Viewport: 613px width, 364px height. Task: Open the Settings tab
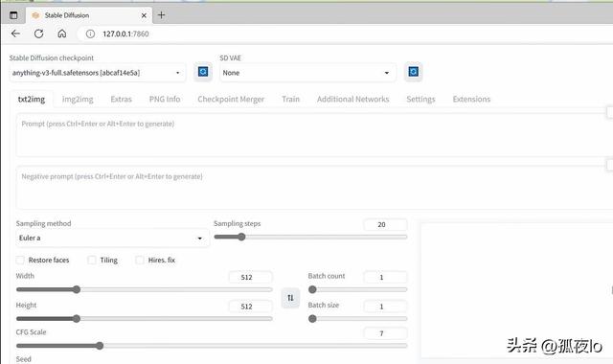pyautogui.click(x=420, y=100)
